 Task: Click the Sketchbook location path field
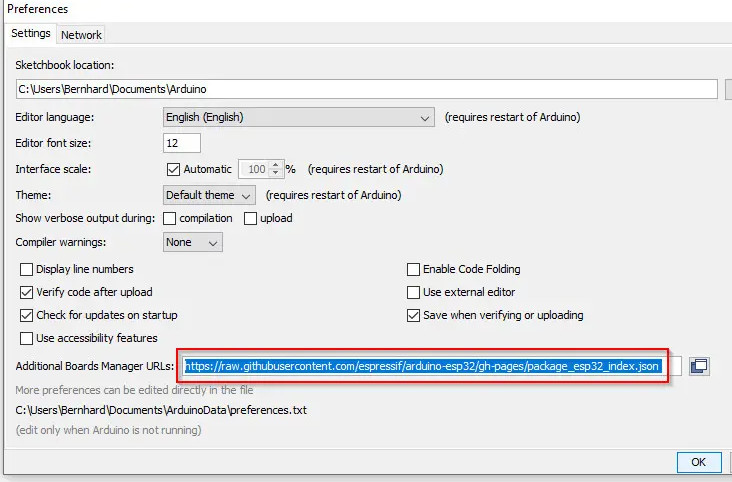[x=366, y=89]
